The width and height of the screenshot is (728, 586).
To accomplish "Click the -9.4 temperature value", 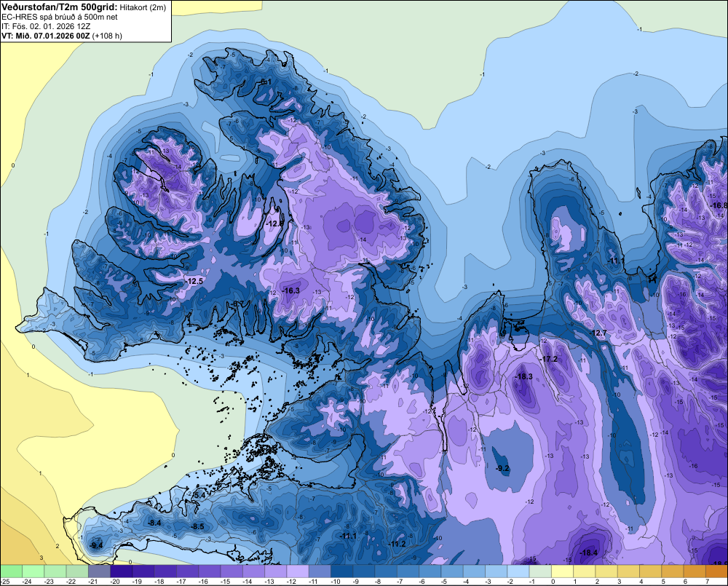I will [97, 546].
